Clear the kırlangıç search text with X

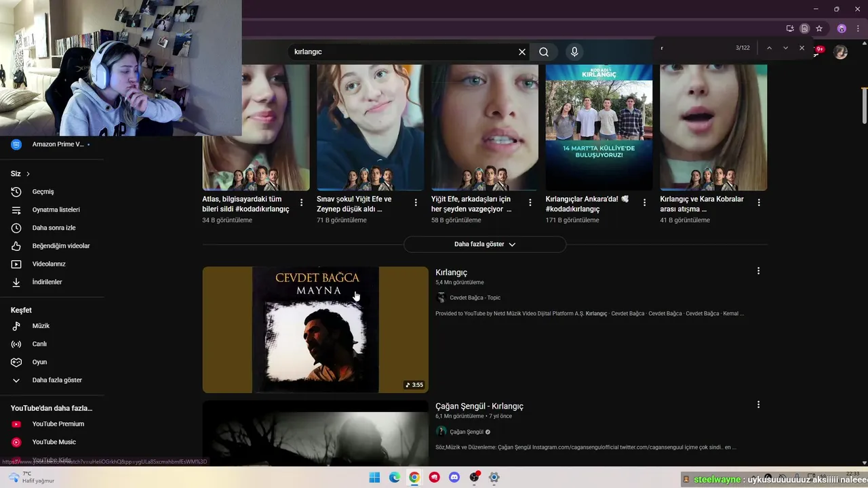522,52
